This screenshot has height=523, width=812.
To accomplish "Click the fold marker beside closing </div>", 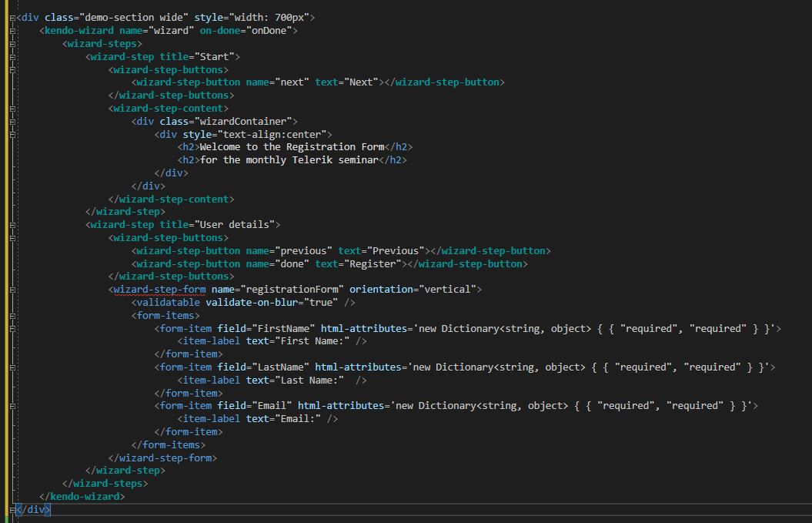I will coord(12,510).
